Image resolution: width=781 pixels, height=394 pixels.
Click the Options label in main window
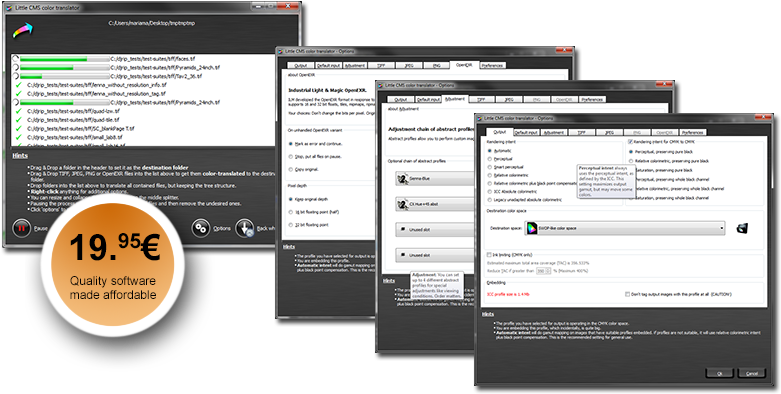point(222,228)
